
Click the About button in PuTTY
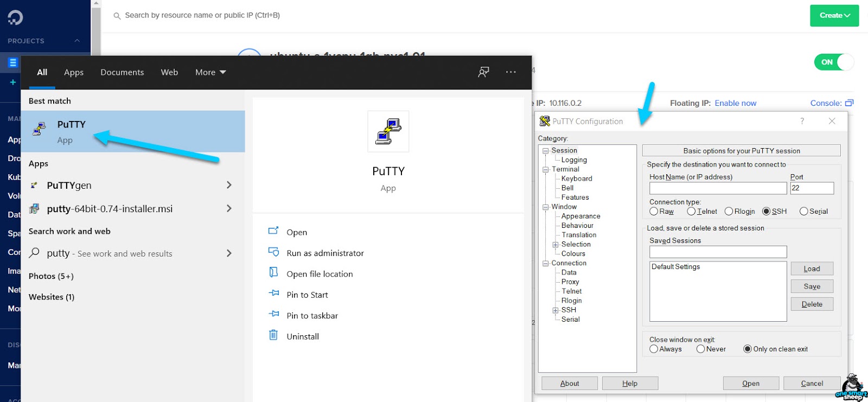pos(570,384)
